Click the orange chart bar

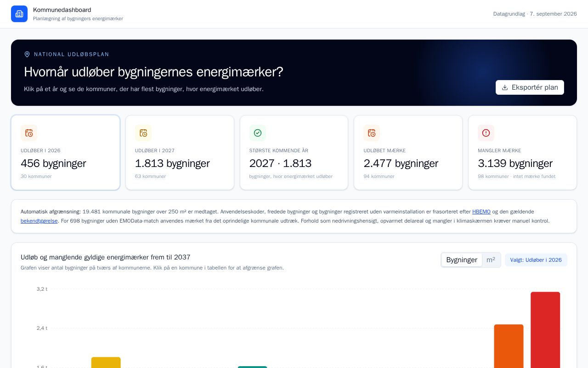pyautogui.click(x=509, y=346)
